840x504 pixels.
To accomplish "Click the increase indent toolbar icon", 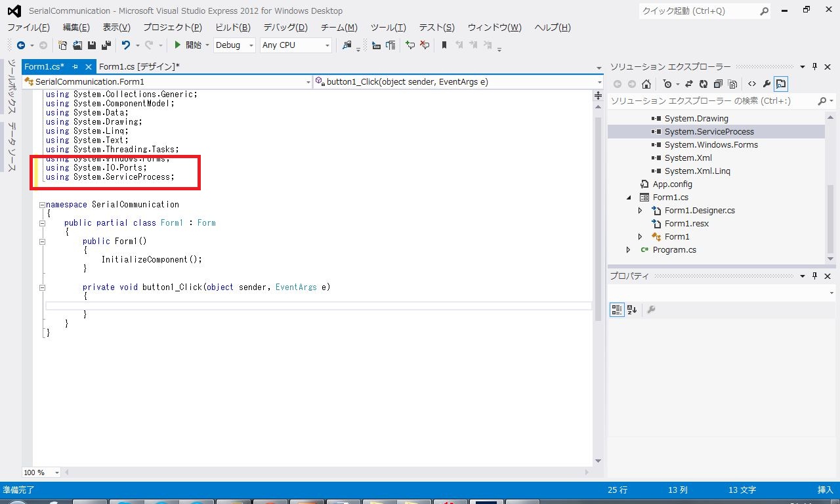I will click(391, 45).
